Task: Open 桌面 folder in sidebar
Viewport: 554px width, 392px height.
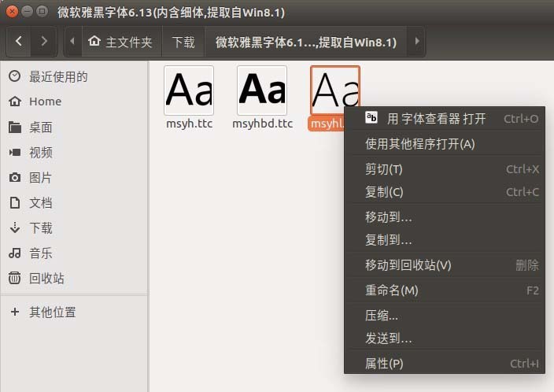Action: click(74, 128)
